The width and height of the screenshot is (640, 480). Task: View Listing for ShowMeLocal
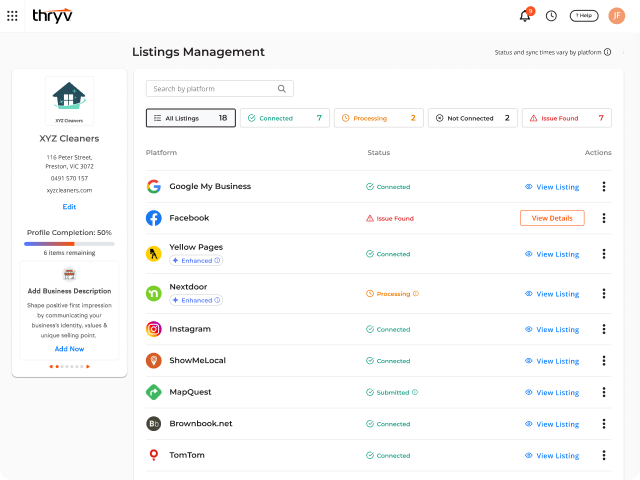pyautogui.click(x=552, y=361)
